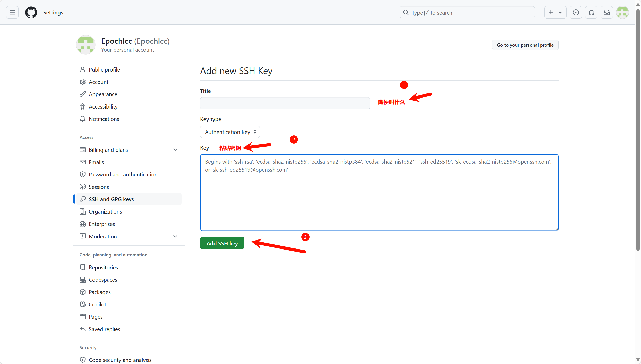Click the Account gear icon
The image size is (641, 364).
(82, 82)
